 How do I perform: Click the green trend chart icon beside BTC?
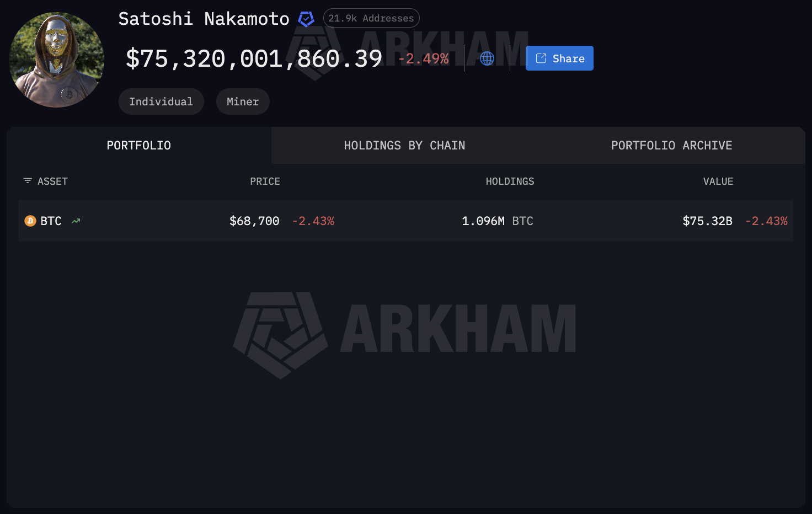pyautogui.click(x=76, y=221)
